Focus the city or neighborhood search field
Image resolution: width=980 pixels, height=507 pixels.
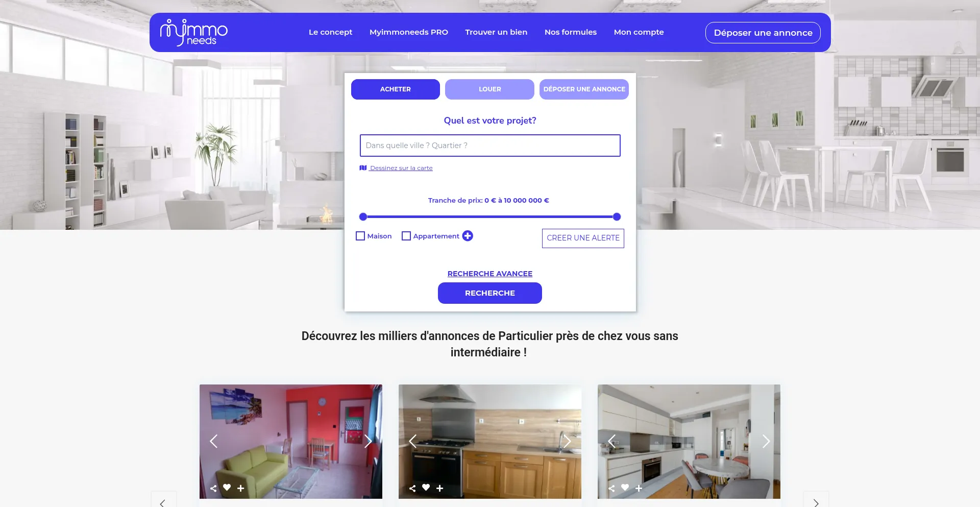pos(490,146)
